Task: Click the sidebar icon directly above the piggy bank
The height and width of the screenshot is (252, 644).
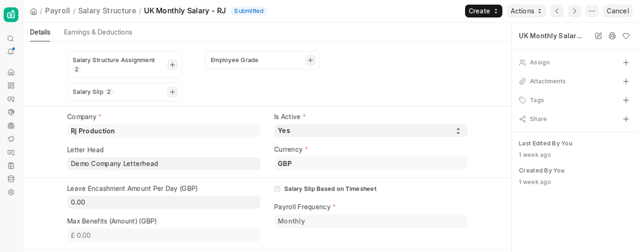Action: tap(11, 126)
